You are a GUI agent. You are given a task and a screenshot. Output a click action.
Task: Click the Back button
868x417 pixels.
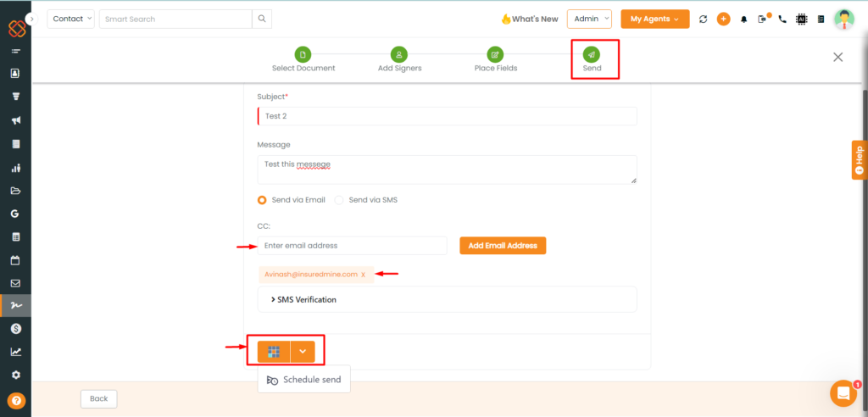pos(99,398)
